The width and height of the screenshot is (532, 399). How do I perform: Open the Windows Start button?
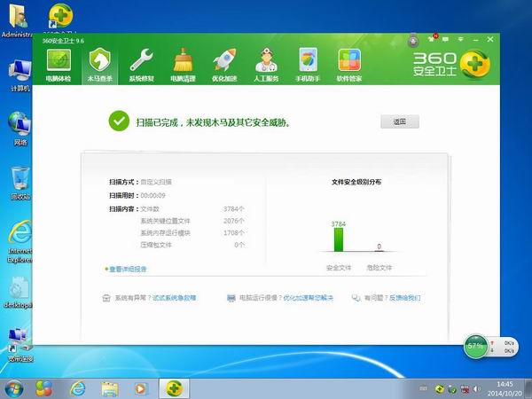coord(14,389)
